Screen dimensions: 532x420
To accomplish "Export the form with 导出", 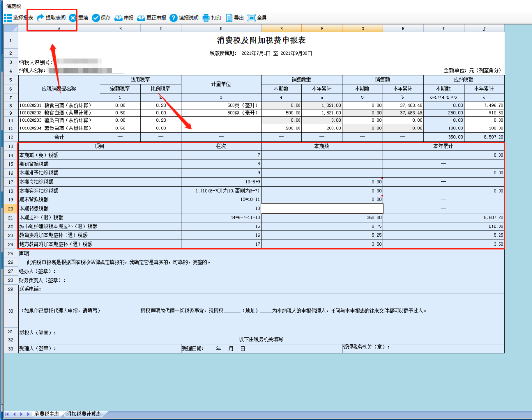I will click(x=234, y=18).
